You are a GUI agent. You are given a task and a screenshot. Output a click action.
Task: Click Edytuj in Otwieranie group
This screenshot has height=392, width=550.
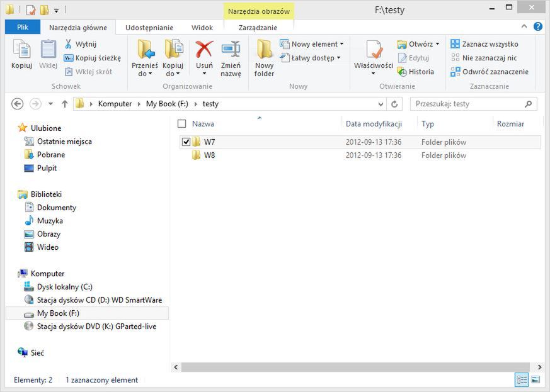[414, 58]
